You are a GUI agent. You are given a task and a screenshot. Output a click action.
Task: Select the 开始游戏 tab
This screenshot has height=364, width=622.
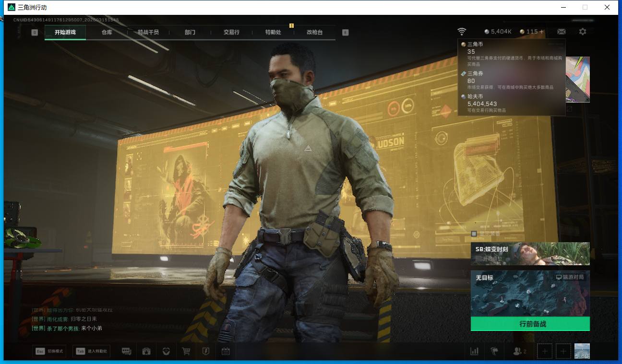(x=65, y=32)
